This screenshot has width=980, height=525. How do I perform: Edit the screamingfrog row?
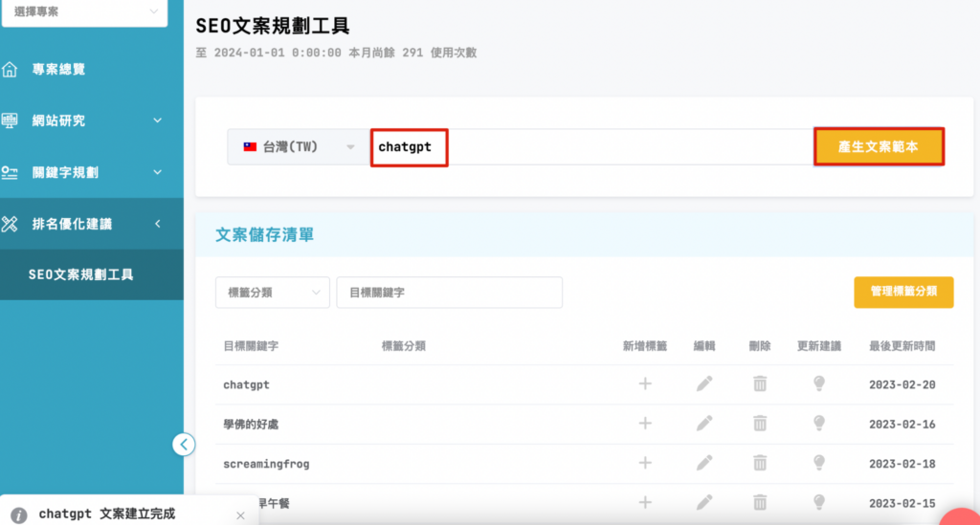point(704,463)
